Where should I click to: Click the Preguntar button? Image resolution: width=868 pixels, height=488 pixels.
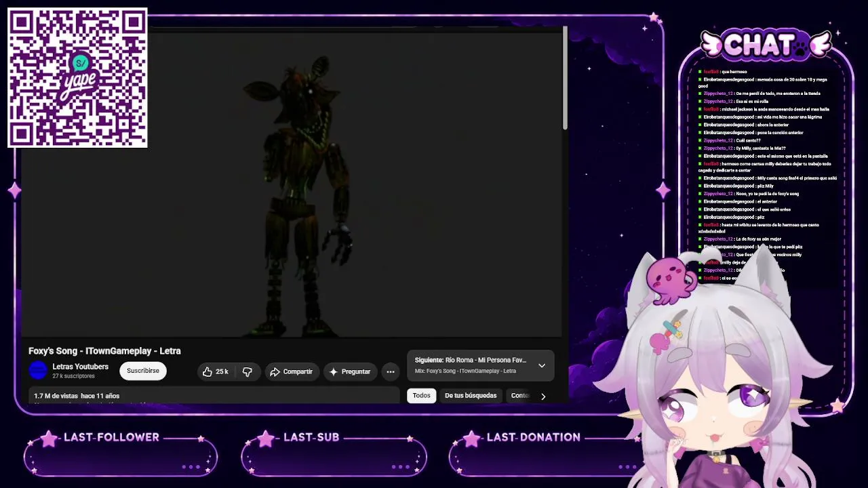[x=350, y=371]
